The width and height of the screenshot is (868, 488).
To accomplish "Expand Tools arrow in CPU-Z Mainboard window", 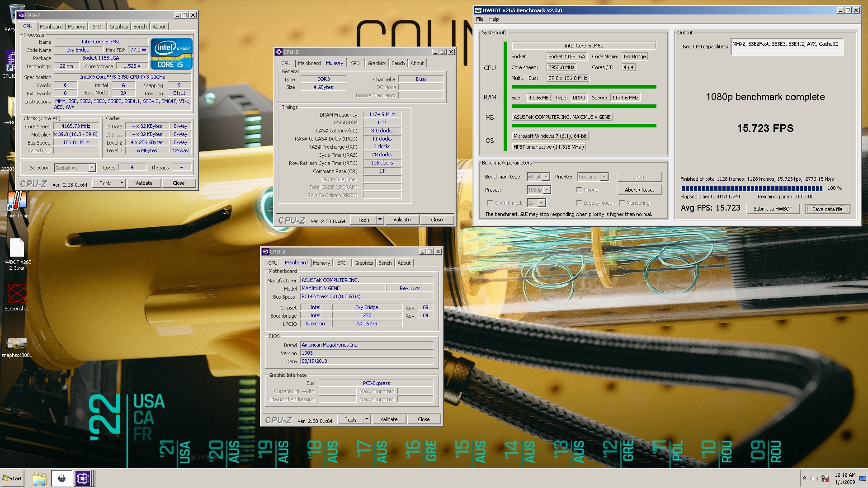I will coord(367,419).
